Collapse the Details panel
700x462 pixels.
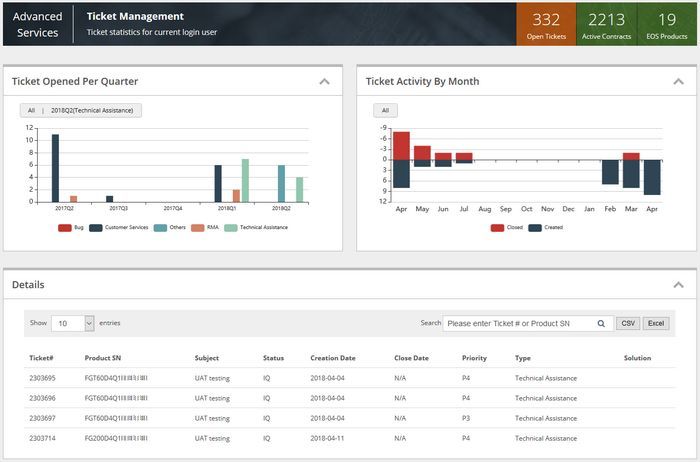pos(679,285)
